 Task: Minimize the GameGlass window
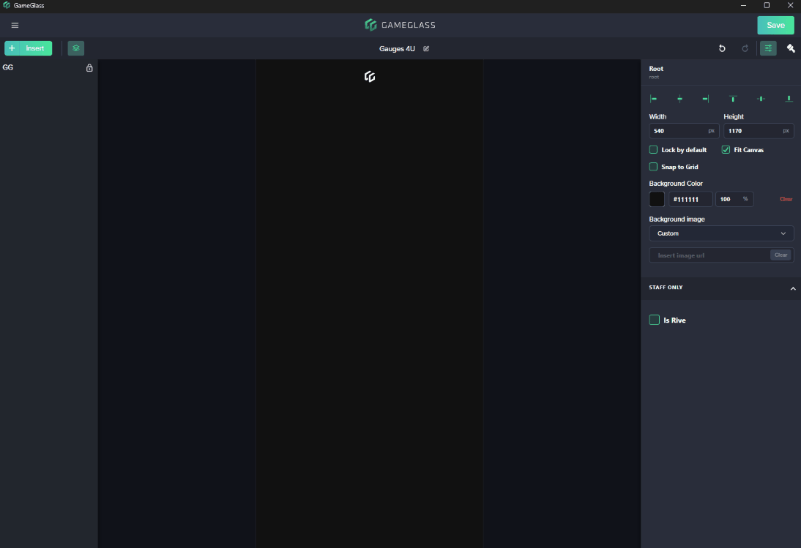(743, 5)
